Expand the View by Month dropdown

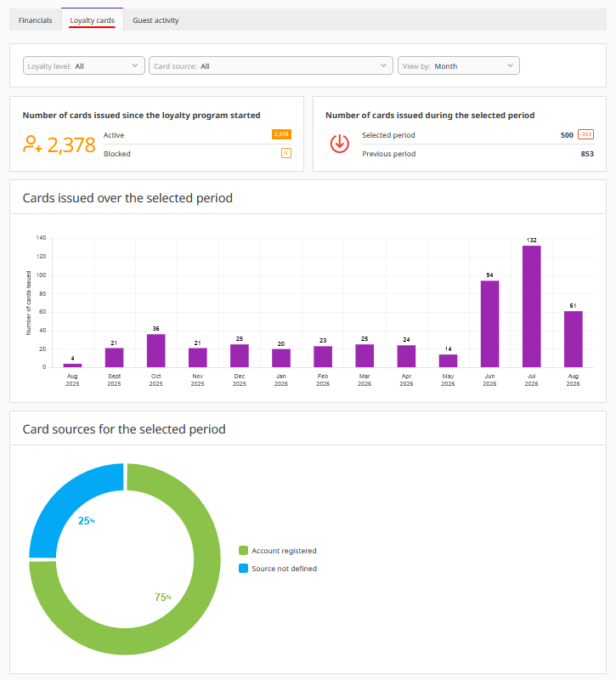point(459,65)
